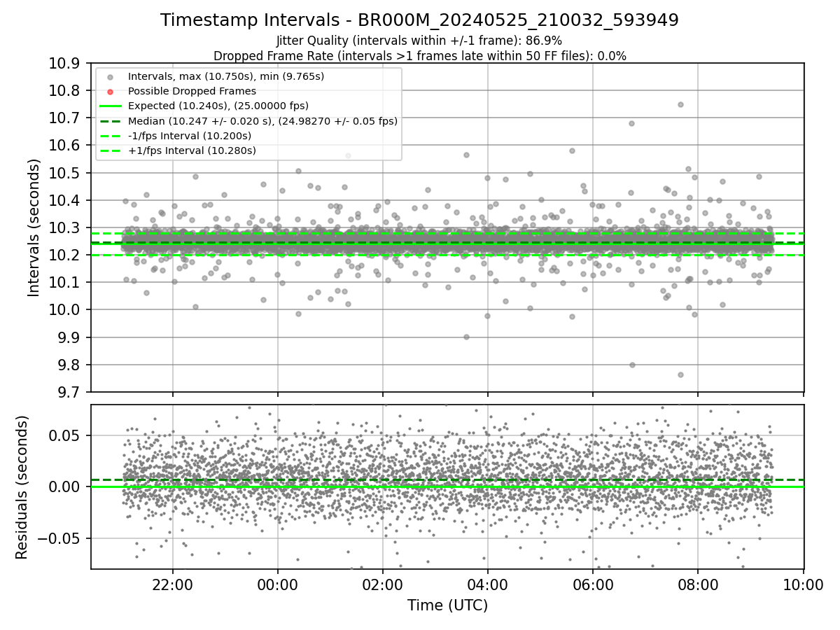Click the y-axis tick label '10.2'
Viewport: 840px width, 630px height.
(64, 255)
